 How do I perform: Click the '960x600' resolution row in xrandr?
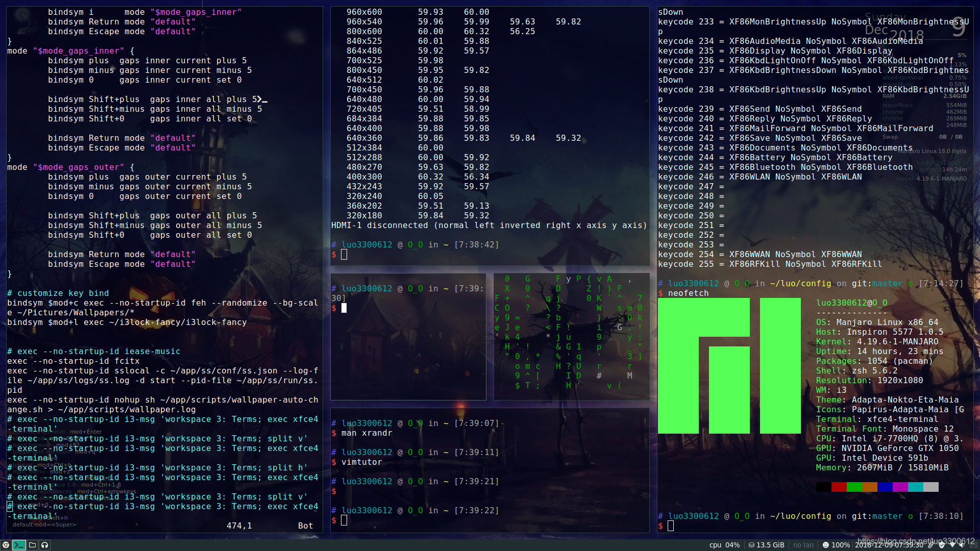418,12
